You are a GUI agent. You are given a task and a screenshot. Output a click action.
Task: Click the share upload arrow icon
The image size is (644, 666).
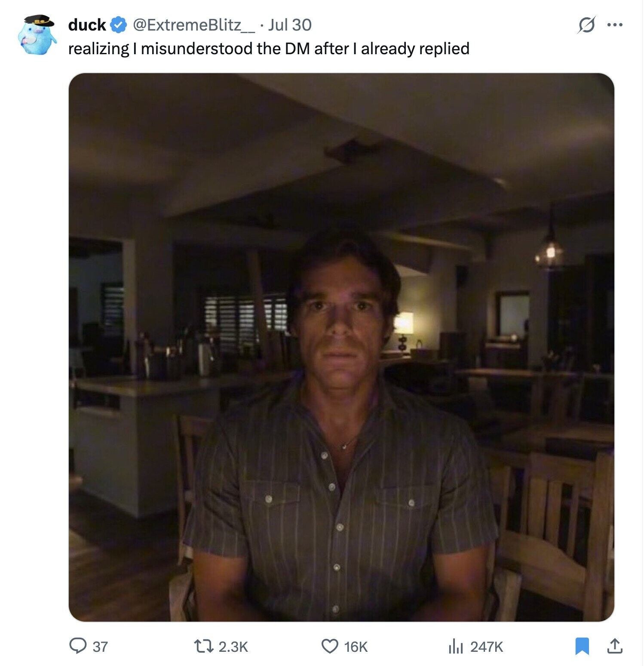(x=615, y=646)
